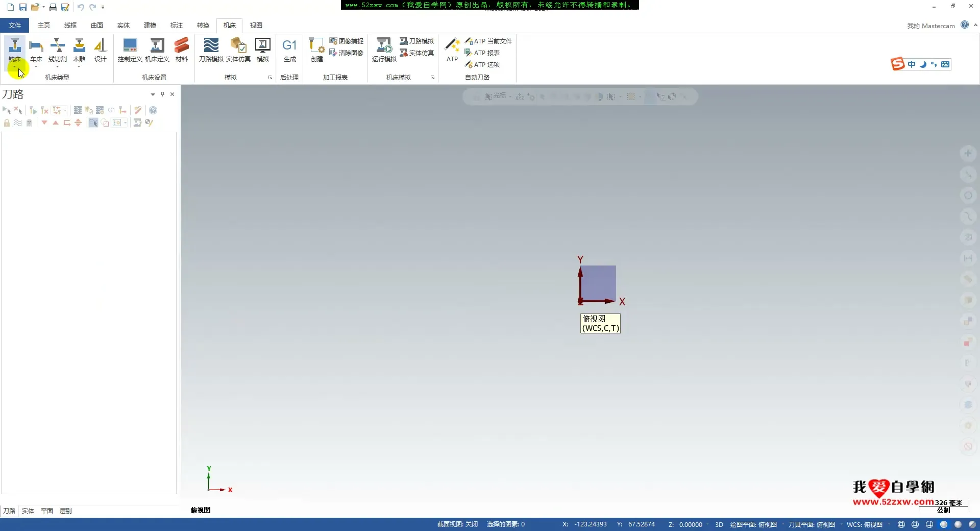Expand the 线切割 dropdown arrow
The height and width of the screenshot is (531, 980).
click(x=57, y=67)
